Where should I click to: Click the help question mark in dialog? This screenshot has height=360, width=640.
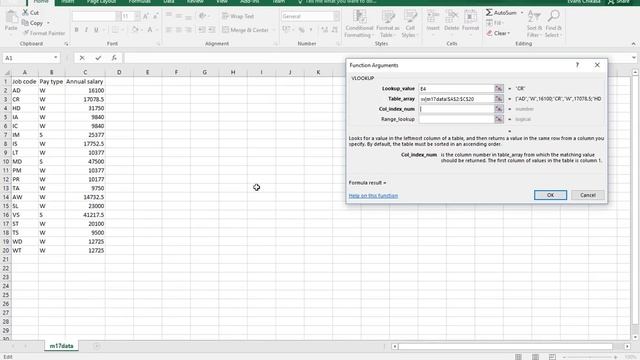tap(577, 65)
